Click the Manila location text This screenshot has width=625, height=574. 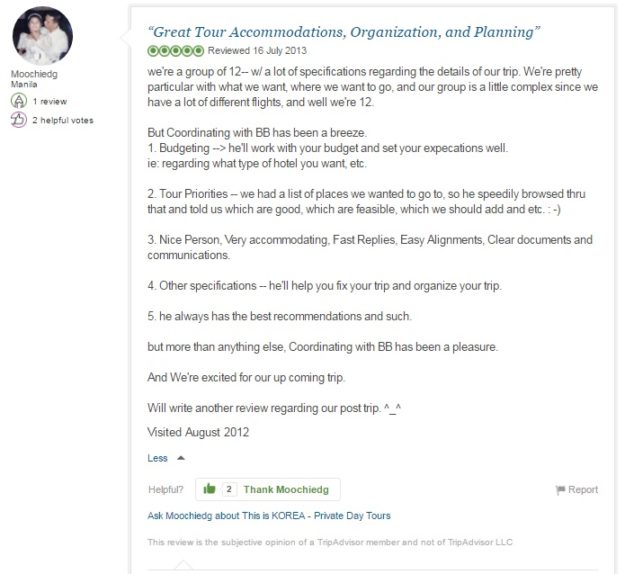click(24, 84)
